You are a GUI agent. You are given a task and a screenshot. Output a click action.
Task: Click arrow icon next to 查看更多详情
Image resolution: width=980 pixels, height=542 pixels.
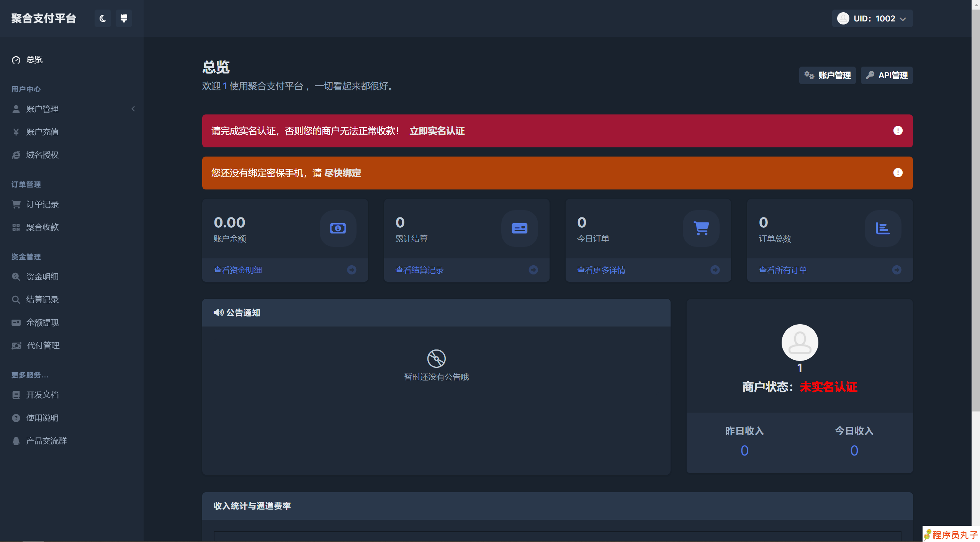pyautogui.click(x=715, y=270)
